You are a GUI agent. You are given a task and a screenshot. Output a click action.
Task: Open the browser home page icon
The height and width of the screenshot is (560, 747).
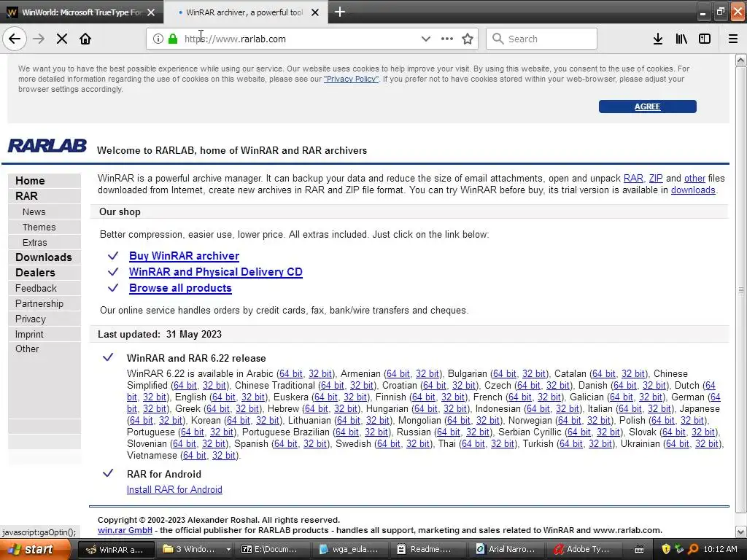click(x=85, y=39)
